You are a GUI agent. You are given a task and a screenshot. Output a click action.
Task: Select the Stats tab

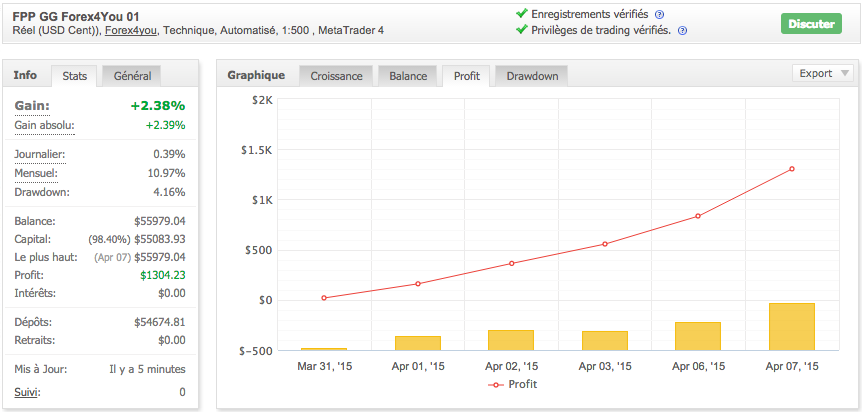(74, 76)
